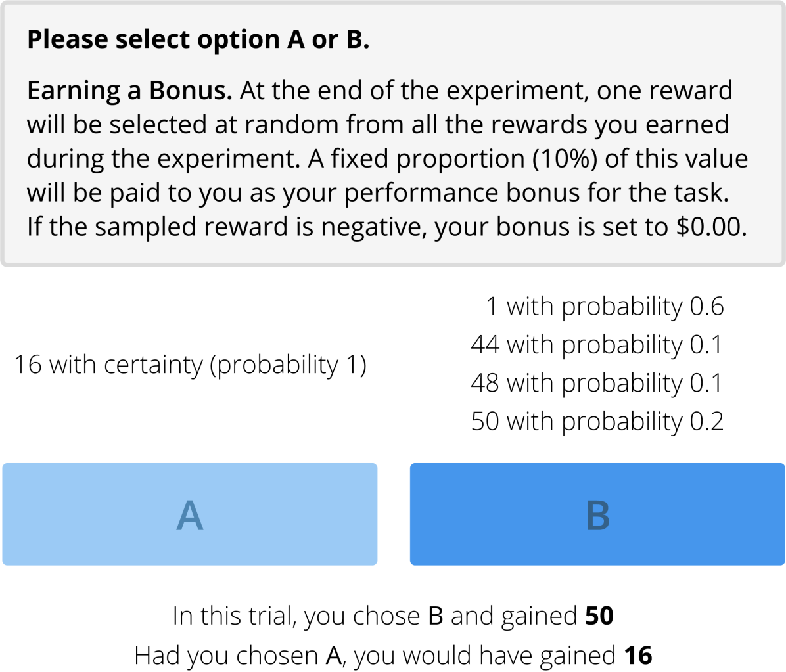Click the letter "A" in the counterfactual line

click(334, 656)
